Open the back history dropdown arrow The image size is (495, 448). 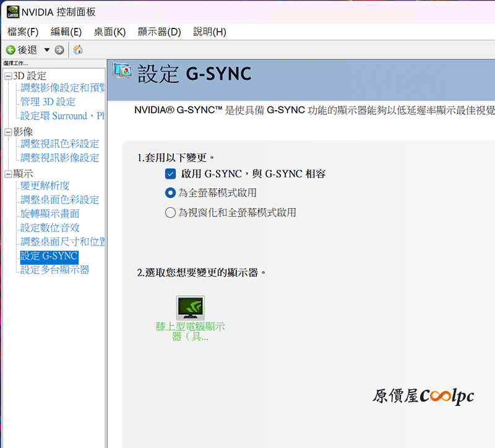click(47, 50)
